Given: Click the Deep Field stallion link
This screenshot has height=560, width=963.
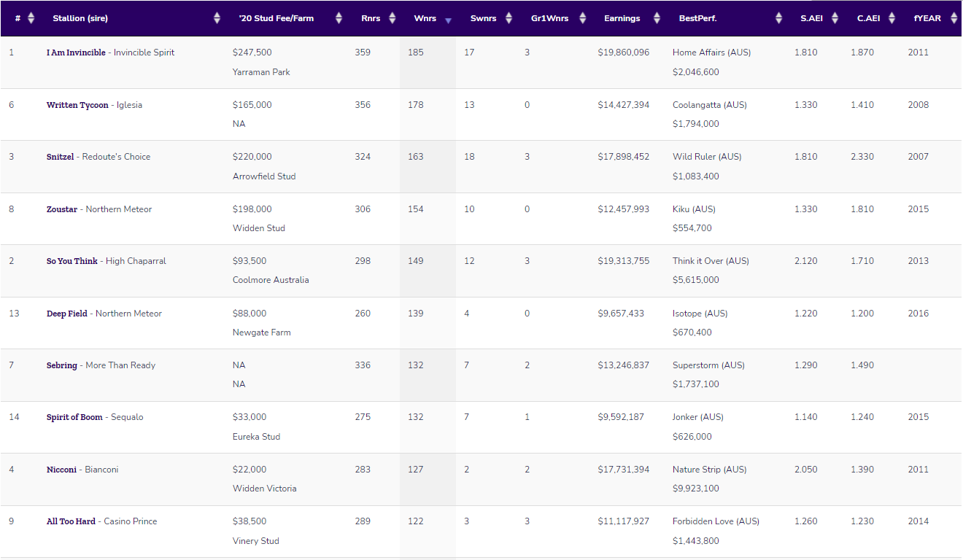Looking at the screenshot, I should click(66, 314).
